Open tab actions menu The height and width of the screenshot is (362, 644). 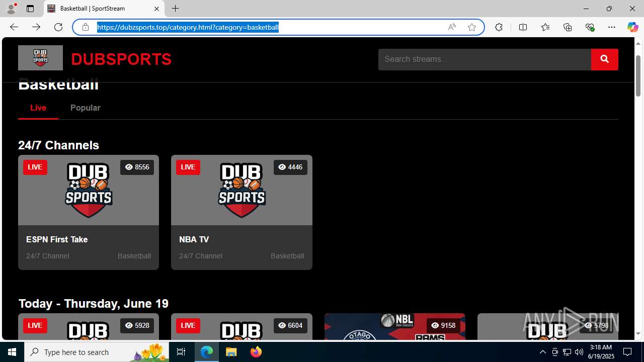pyautogui.click(x=30, y=9)
